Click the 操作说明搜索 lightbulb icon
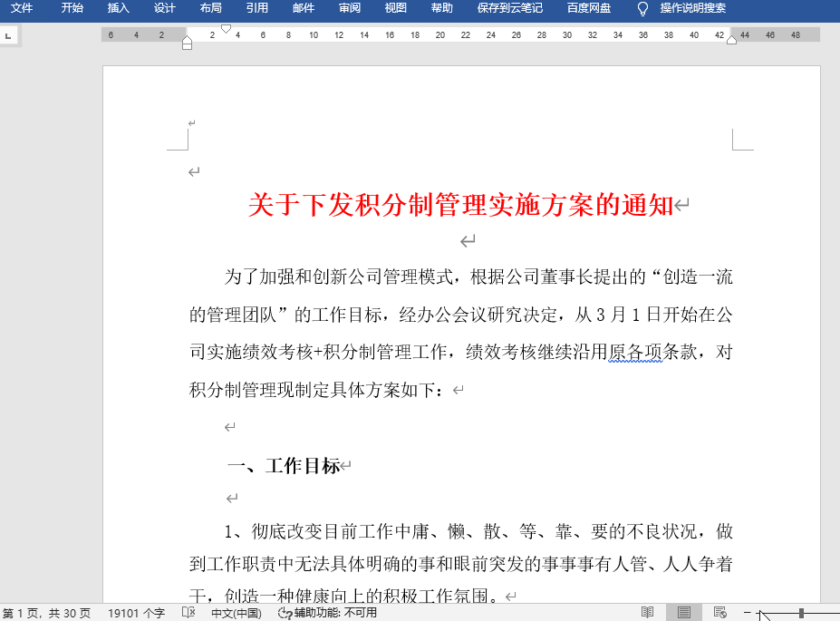This screenshot has width=840, height=621. tap(642, 10)
